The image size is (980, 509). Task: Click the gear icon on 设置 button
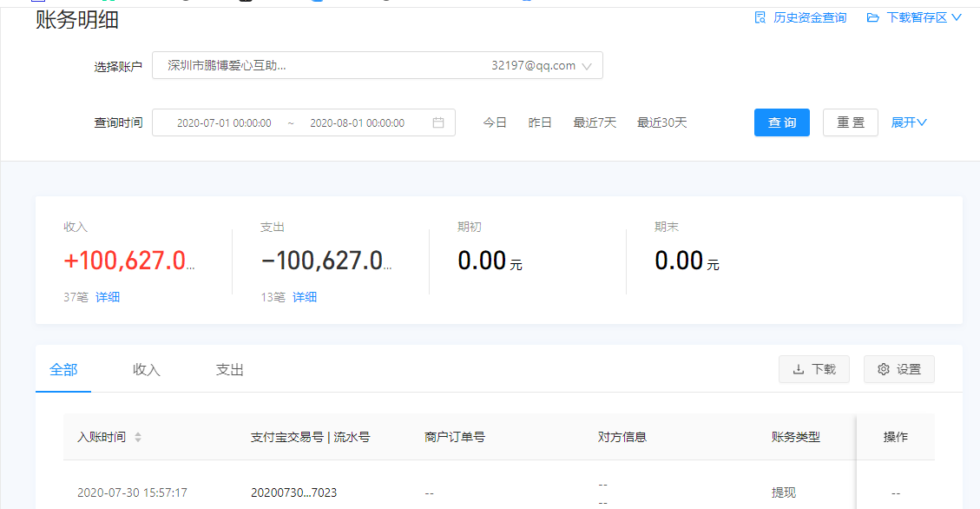pyautogui.click(x=884, y=369)
